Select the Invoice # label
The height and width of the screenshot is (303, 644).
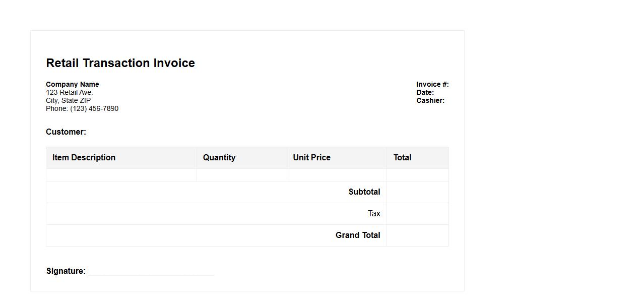click(x=432, y=84)
